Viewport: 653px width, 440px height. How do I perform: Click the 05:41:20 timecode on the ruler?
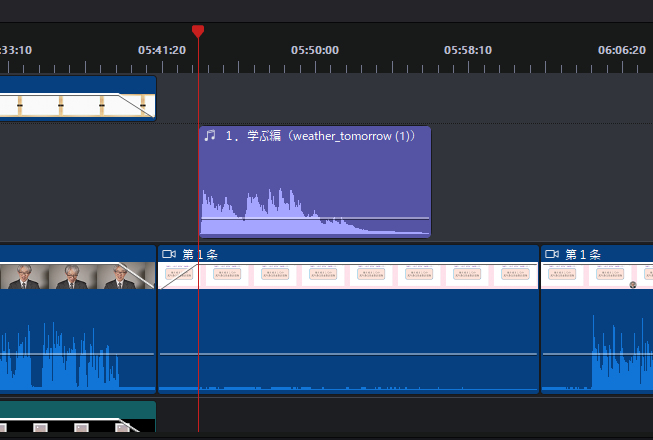tap(162, 49)
